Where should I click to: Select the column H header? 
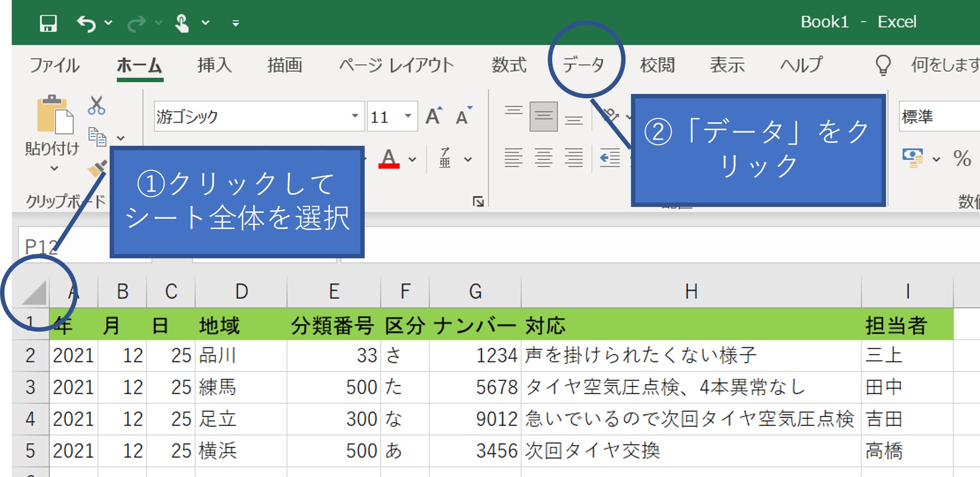pyautogui.click(x=691, y=292)
